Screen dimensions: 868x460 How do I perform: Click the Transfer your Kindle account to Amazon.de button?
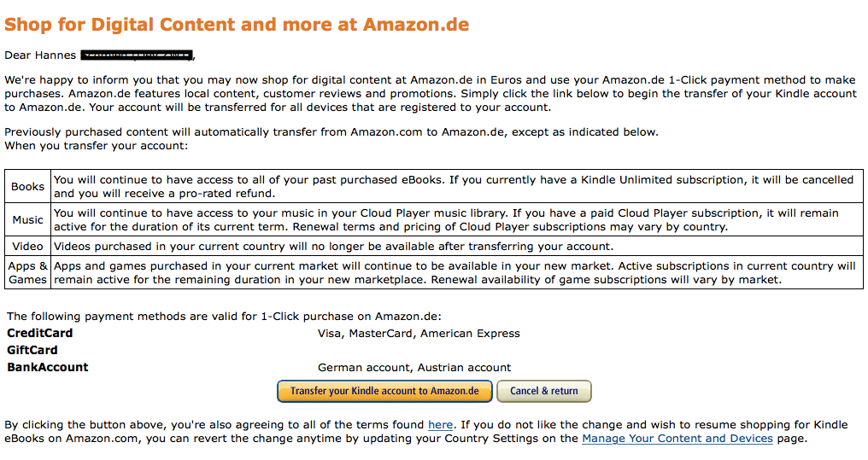(384, 391)
